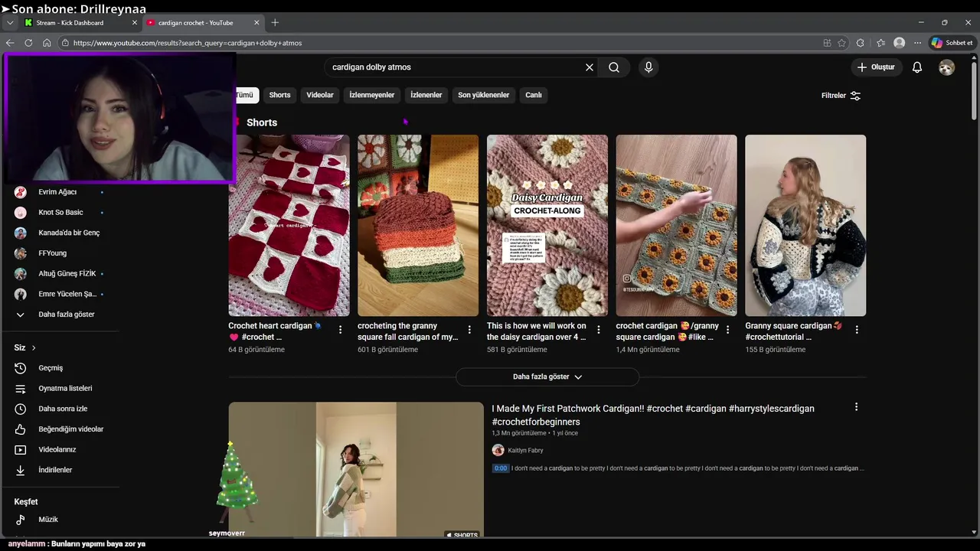Select the Canlı filter chip
Viewport: 980px width, 551px height.
[534, 95]
